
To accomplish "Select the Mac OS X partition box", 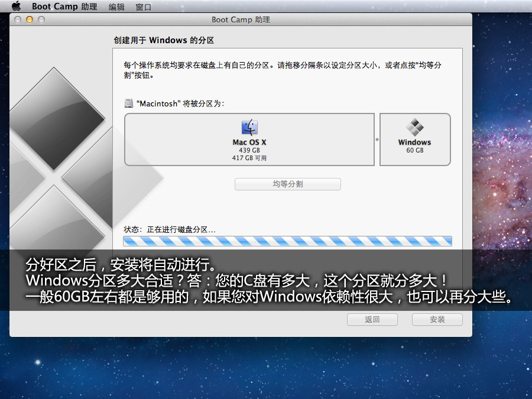I will [249, 140].
